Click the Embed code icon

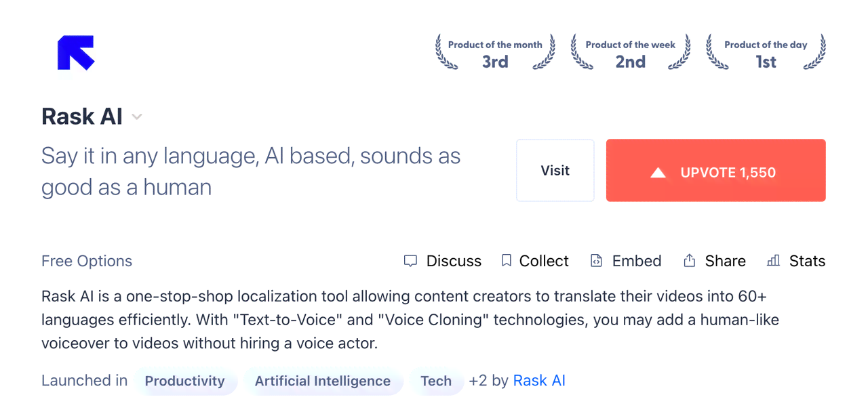click(596, 261)
